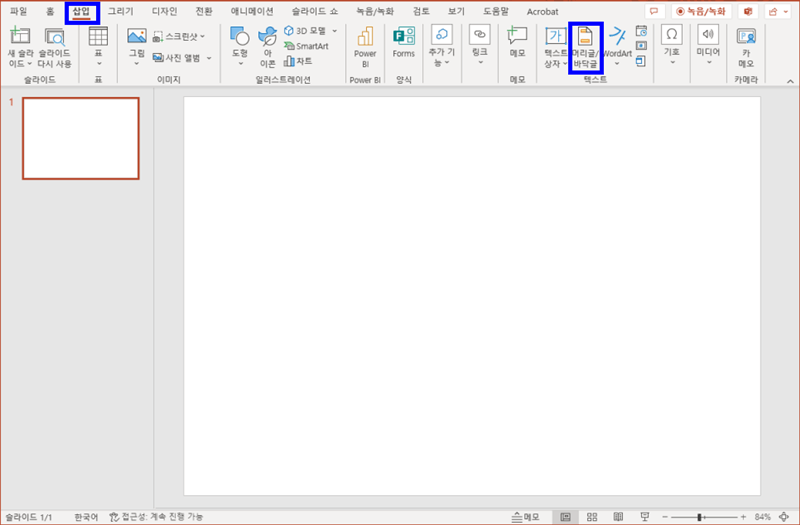Open the Symbols (기호) icon
This screenshot has width=800, height=525.
tap(672, 35)
